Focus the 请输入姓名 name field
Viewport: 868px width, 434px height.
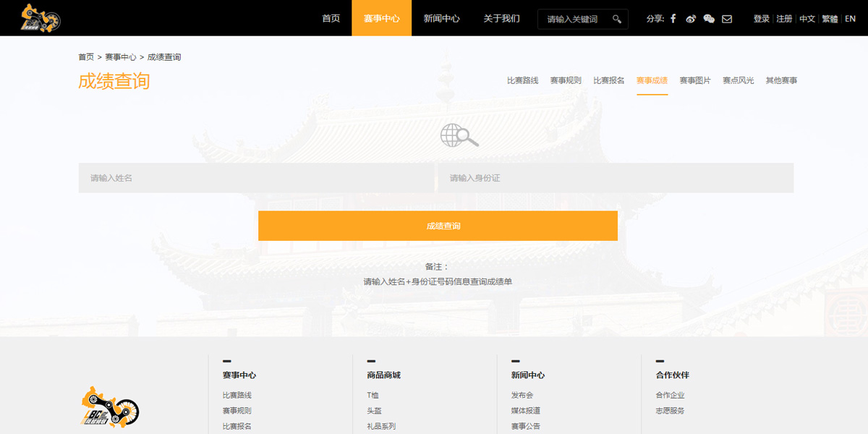[x=256, y=178]
